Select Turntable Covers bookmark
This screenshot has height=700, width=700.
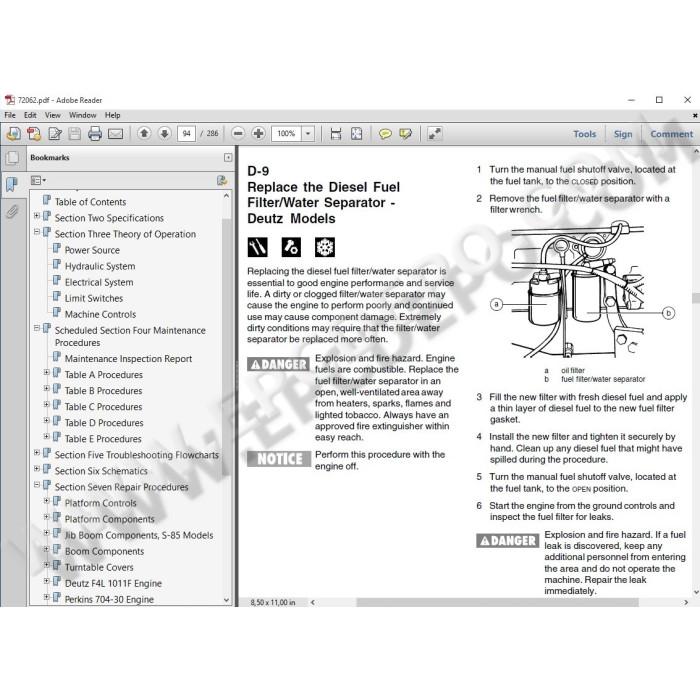click(x=99, y=567)
